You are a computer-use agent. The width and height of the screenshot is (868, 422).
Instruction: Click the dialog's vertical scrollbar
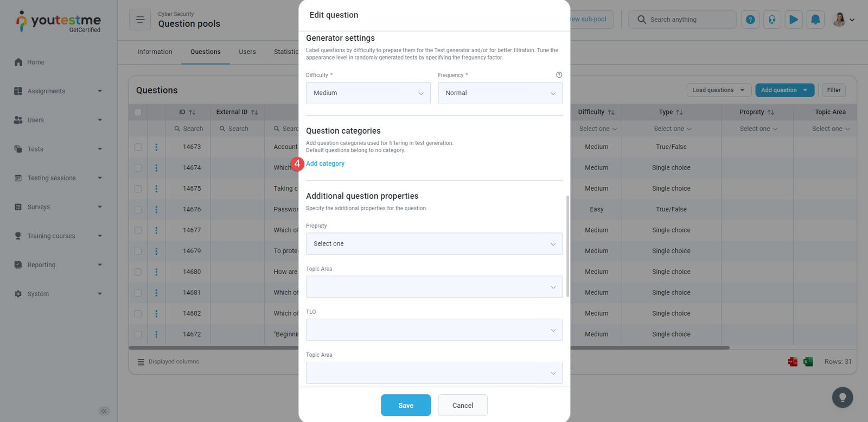[x=567, y=246]
